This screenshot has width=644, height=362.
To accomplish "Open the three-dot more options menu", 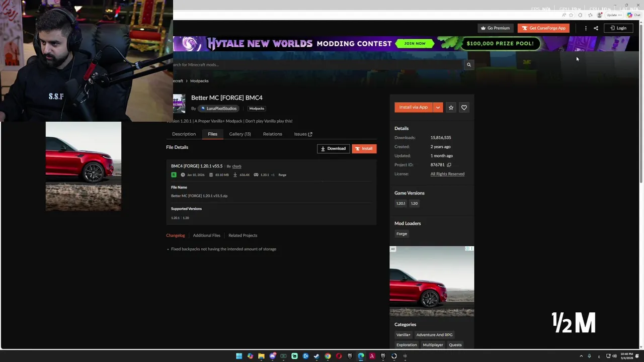I will pos(586,28).
